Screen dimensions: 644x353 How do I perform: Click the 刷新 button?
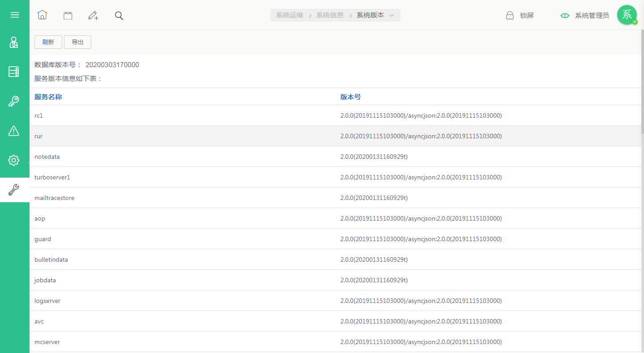click(x=48, y=42)
